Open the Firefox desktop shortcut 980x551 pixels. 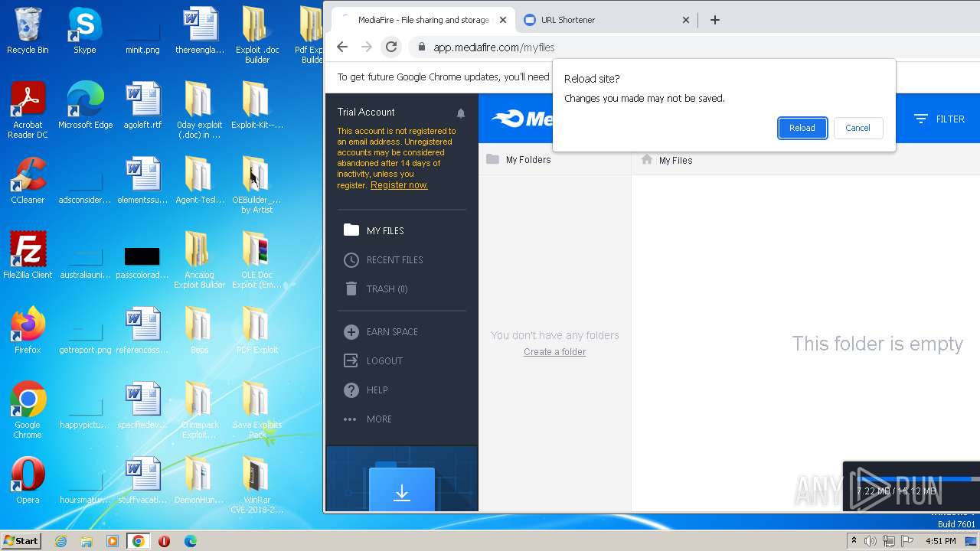click(28, 331)
